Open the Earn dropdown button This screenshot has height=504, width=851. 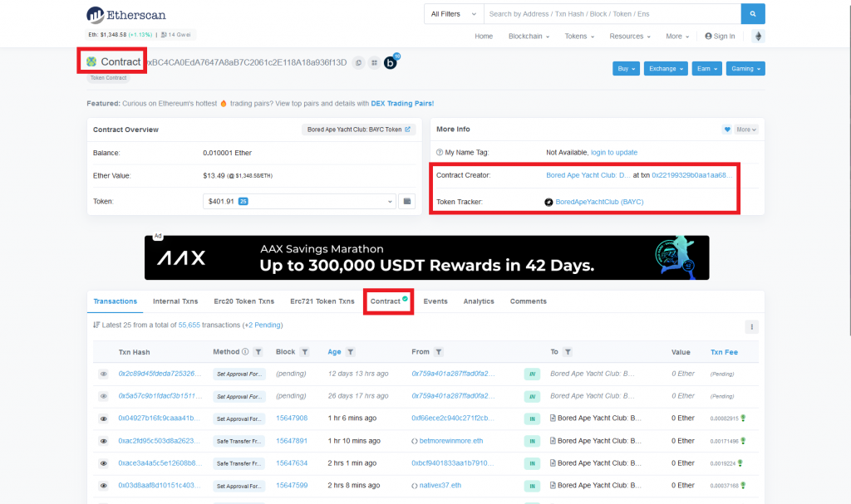click(706, 69)
